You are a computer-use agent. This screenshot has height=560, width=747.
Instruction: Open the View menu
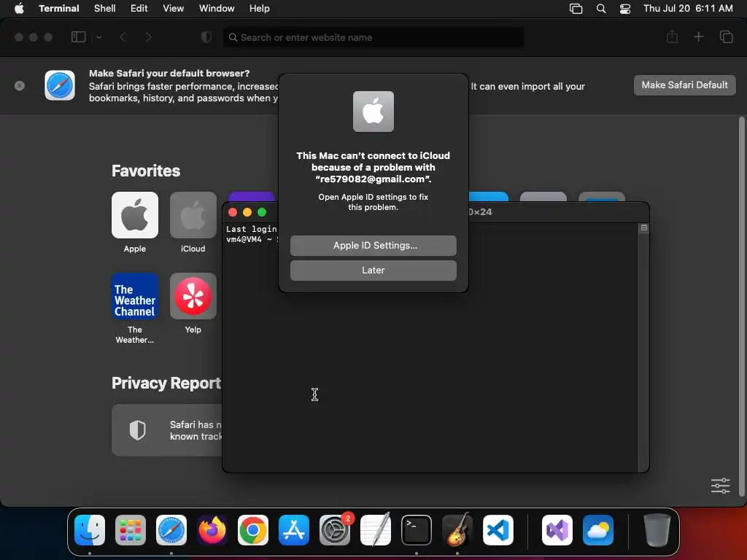(x=173, y=8)
